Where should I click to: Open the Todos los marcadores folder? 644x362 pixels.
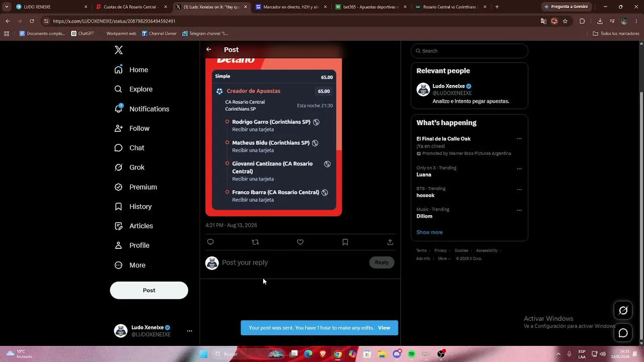[x=616, y=34]
